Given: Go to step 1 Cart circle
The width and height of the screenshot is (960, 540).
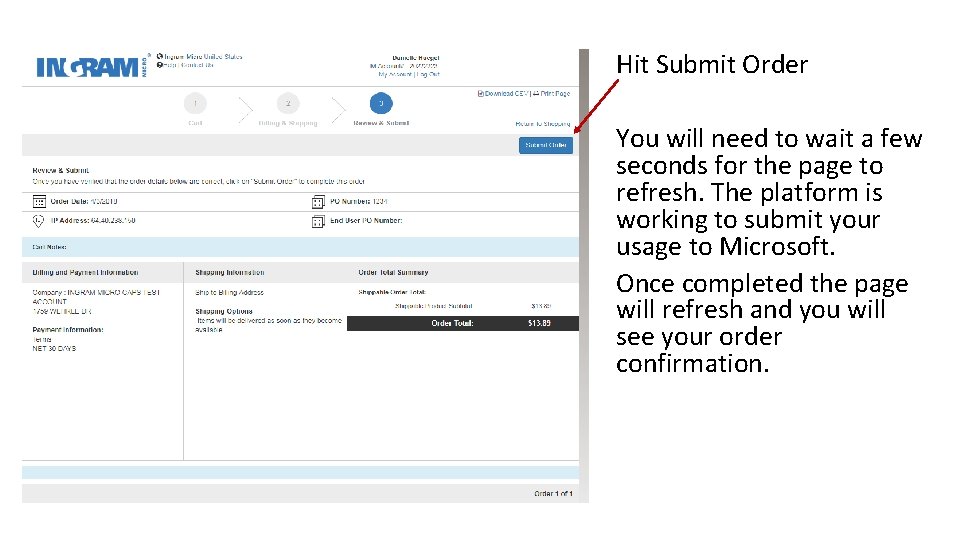Looking at the screenshot, I should (x=195, y=103).
